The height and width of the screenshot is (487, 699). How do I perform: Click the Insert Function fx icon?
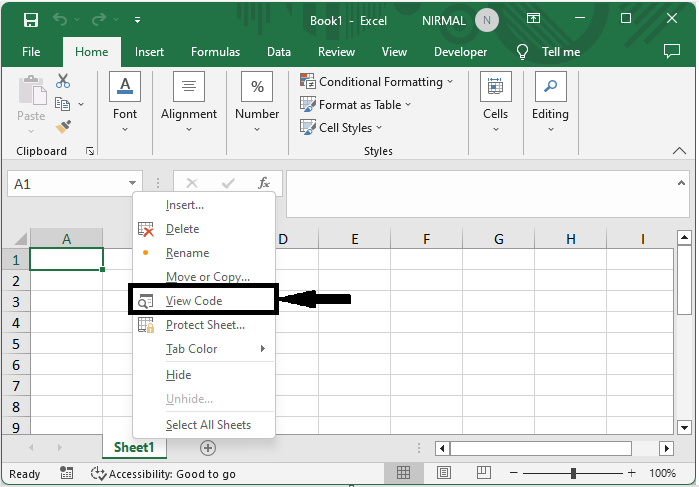click(x=264, y=183)
